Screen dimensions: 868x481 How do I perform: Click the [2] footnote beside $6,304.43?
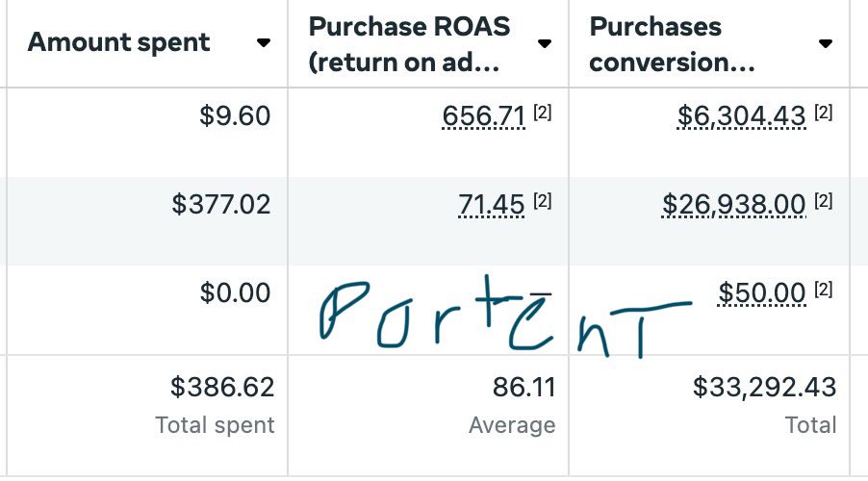[823, 114]
